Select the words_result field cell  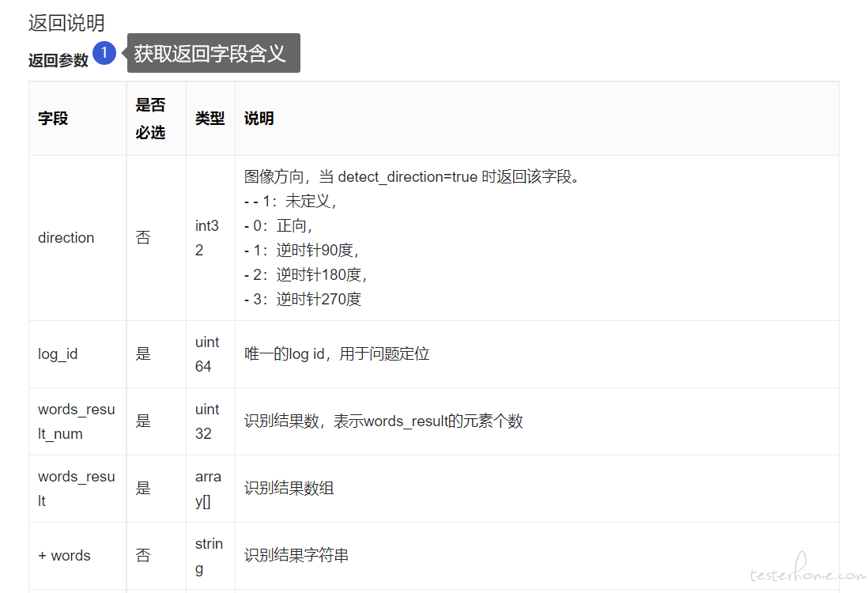[x=77, y=489]
